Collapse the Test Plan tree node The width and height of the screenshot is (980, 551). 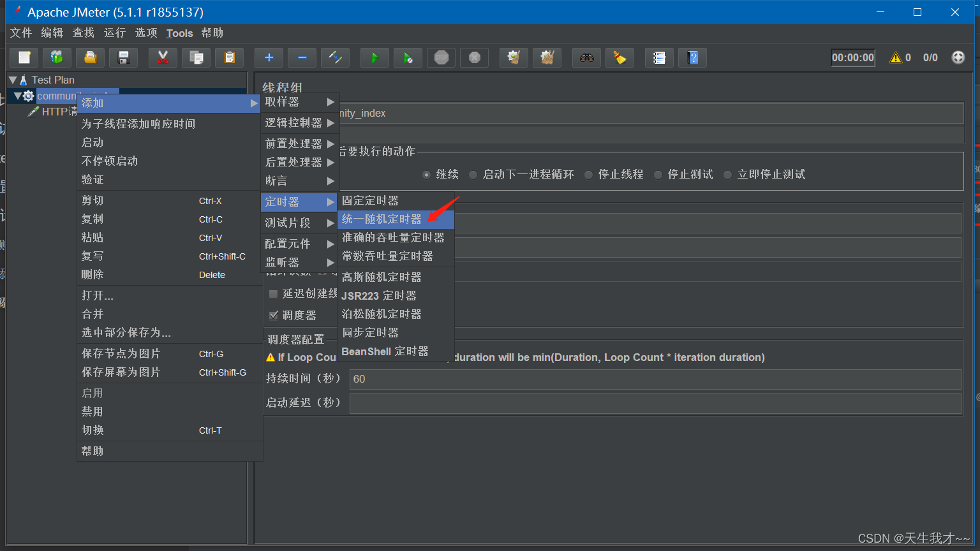12,80
